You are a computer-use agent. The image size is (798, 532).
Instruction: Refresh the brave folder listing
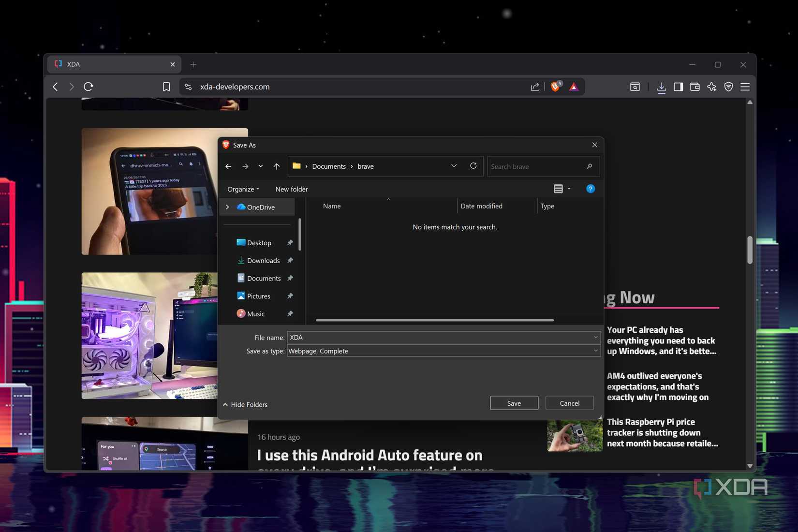tap(473, 166)
